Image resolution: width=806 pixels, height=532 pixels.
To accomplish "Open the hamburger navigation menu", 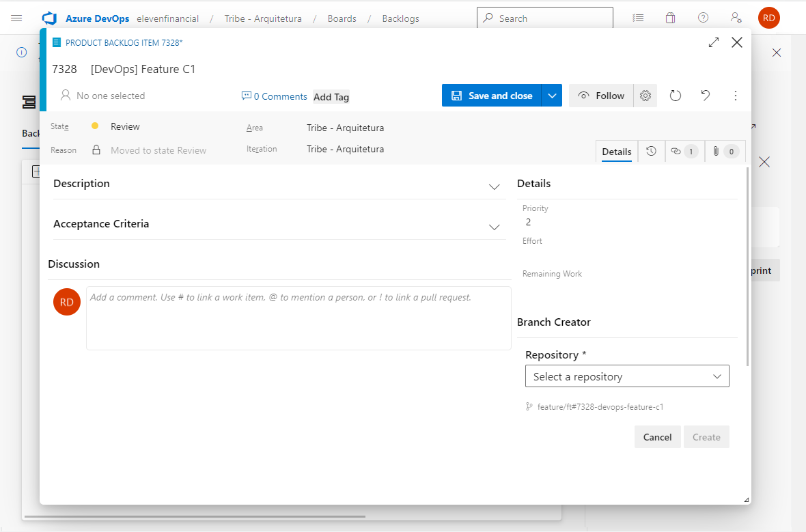I will click(x=16, y=18).
